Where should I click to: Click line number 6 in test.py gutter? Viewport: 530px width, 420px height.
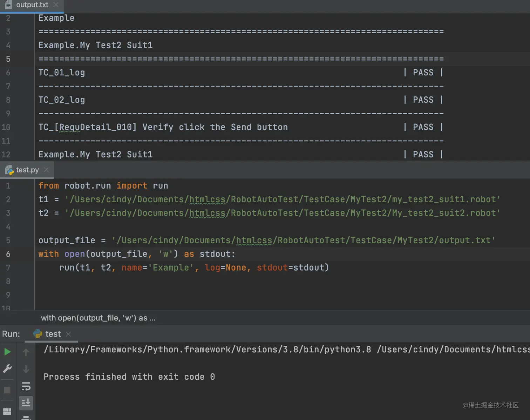8,254
